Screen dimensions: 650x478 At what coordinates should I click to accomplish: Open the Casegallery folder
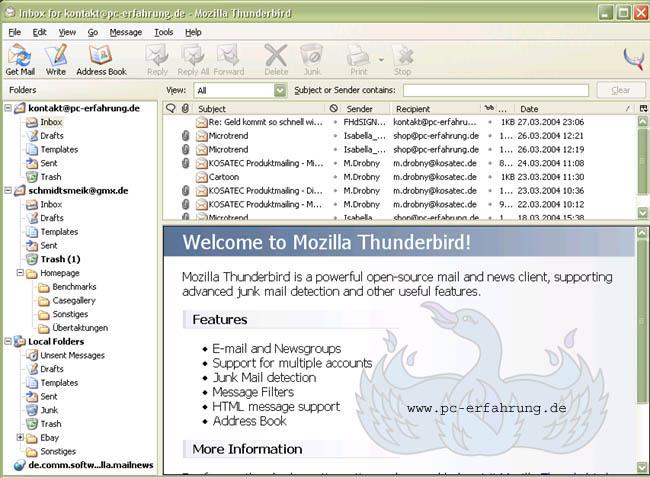pyautogui.click(x=74, y=301)
